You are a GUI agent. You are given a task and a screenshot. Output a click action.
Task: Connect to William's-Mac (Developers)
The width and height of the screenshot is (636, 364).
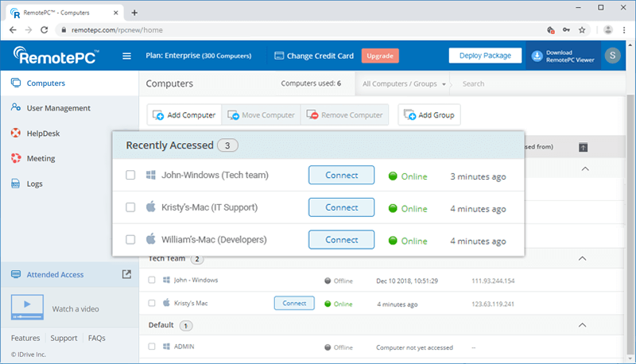341,239
